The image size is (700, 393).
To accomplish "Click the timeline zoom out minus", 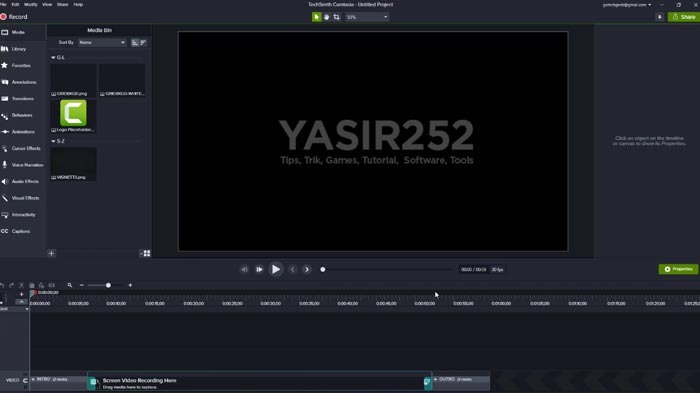I will click(x=82, y=285).
